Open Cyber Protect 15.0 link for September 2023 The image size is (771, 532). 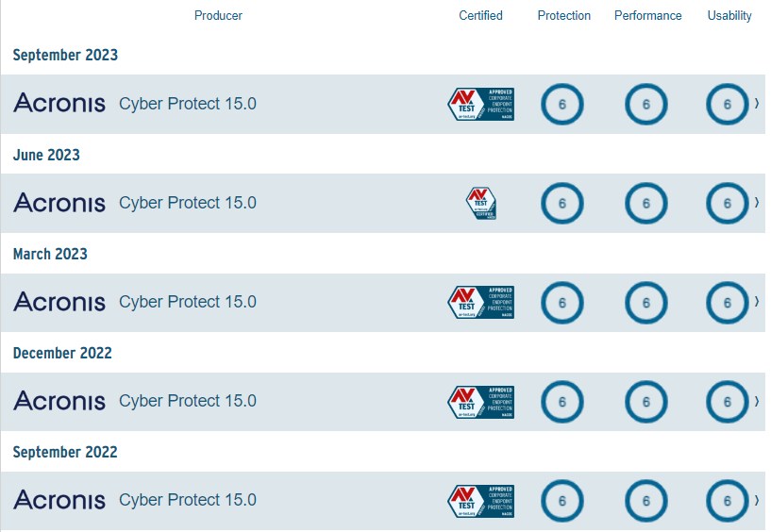[188, 104]
